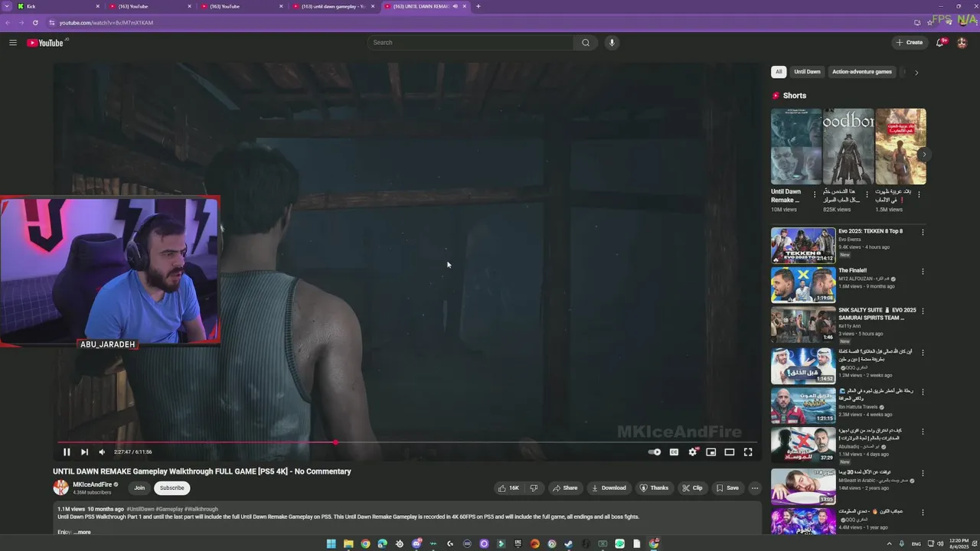Open the Windows Start menu
Screen dimensions: 980x551
pos(332,544)
